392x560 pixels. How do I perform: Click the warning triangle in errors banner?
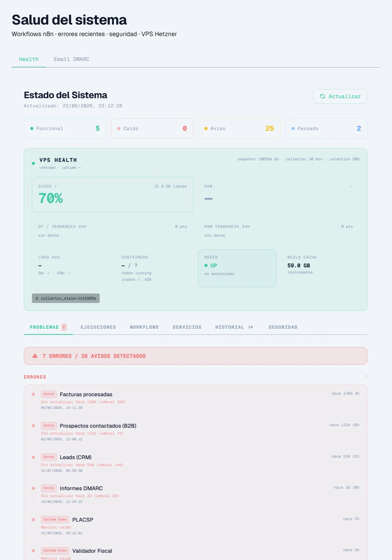(x=35, y=356)
